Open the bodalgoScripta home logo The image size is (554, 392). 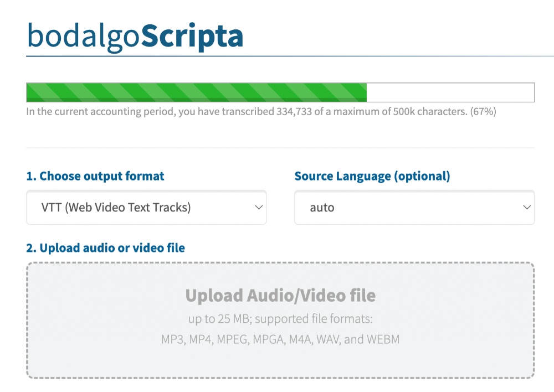(135, 35)
